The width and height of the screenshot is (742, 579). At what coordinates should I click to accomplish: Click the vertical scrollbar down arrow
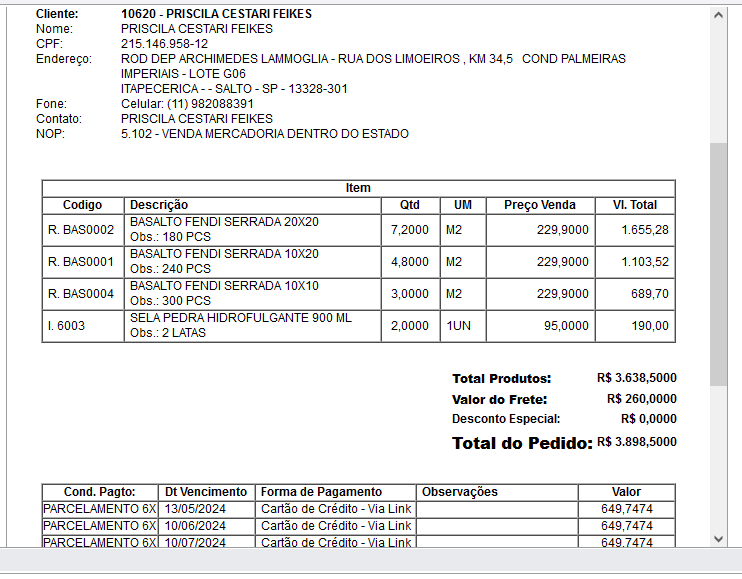[718, 538]
